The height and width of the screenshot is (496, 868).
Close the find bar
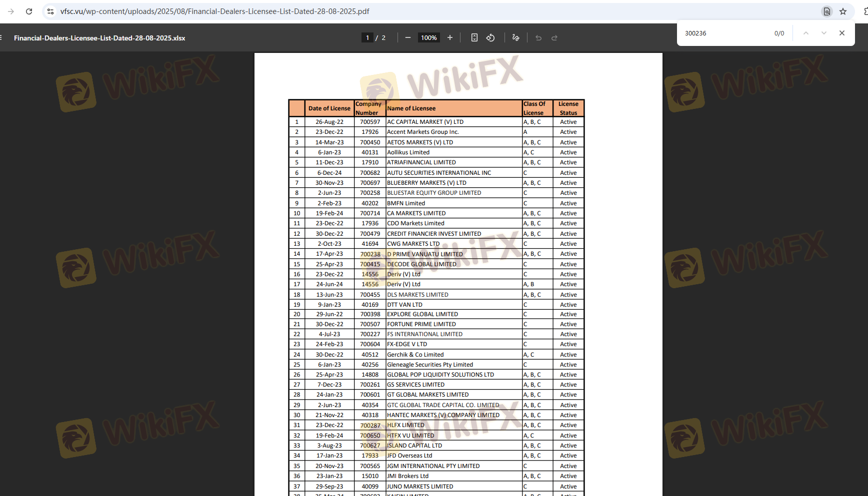842,33
